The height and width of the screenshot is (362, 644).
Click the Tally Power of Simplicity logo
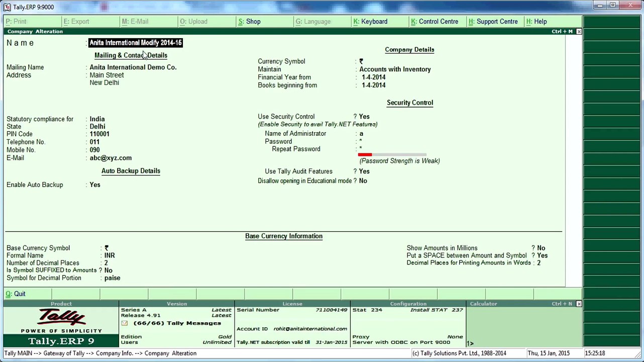click(x=61, y=320)
